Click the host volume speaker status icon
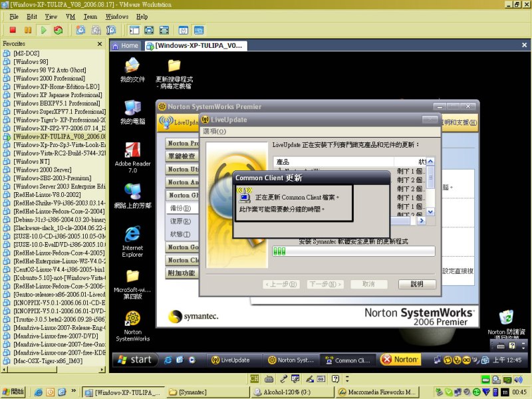This screenshot has width=532, height=399. click(518, 379)
